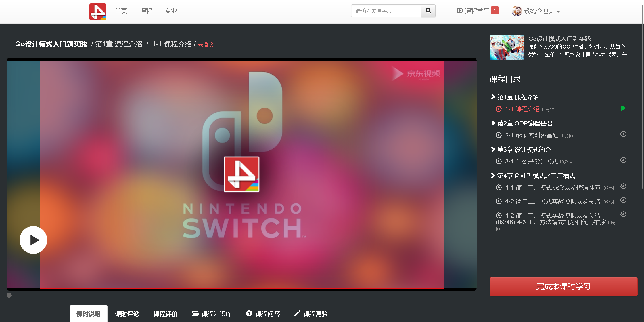
Task: Toggle the status circle for lesson 2-1
Action: tap(623, 134)
